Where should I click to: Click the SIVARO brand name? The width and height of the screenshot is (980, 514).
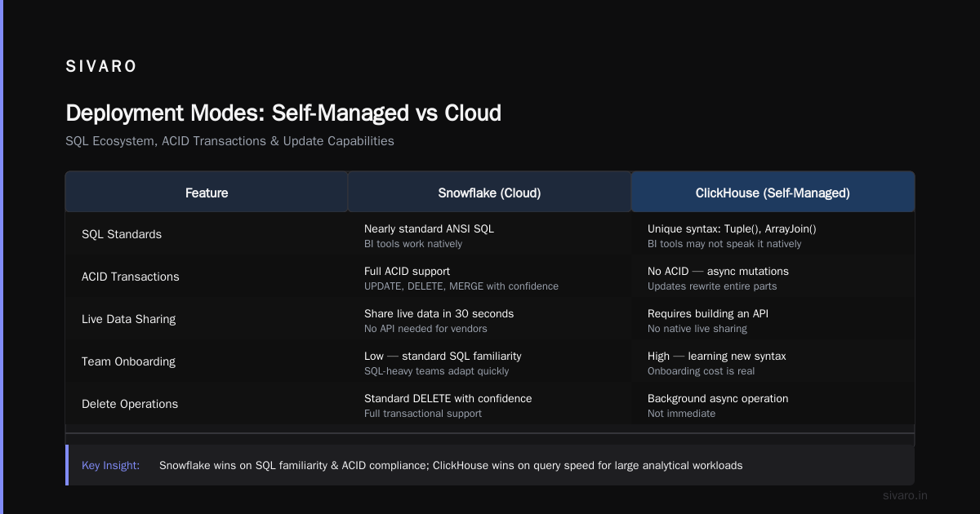(101, 67)
